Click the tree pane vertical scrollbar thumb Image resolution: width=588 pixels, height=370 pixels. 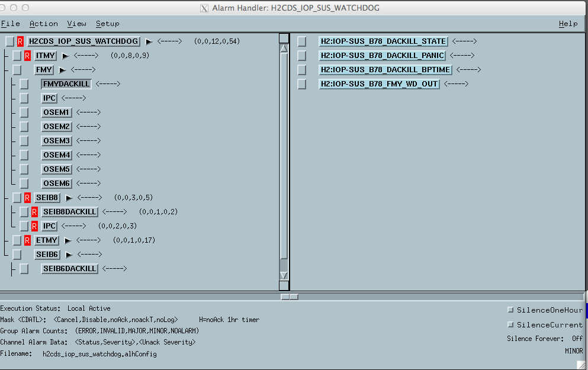(284, 156)
